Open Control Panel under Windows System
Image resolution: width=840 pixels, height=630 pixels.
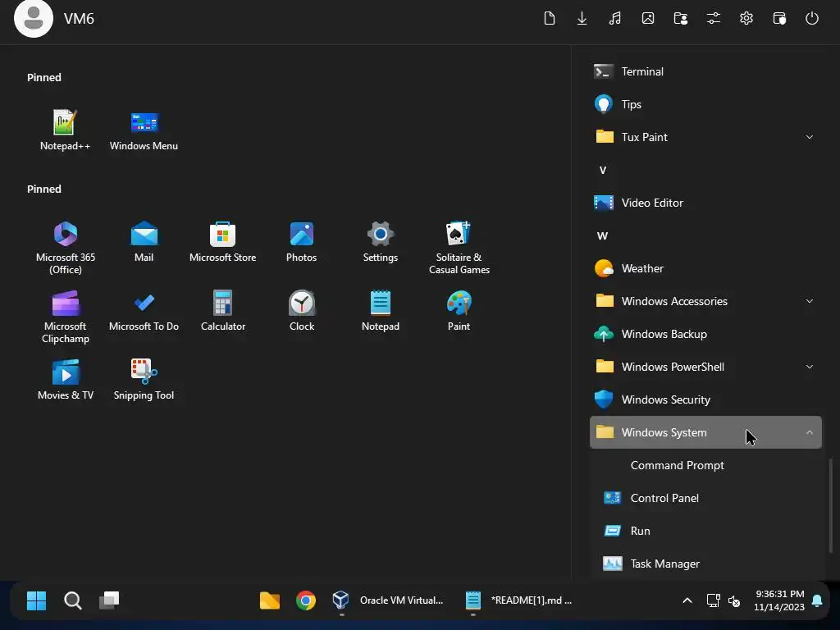click(x=705, y=498)
